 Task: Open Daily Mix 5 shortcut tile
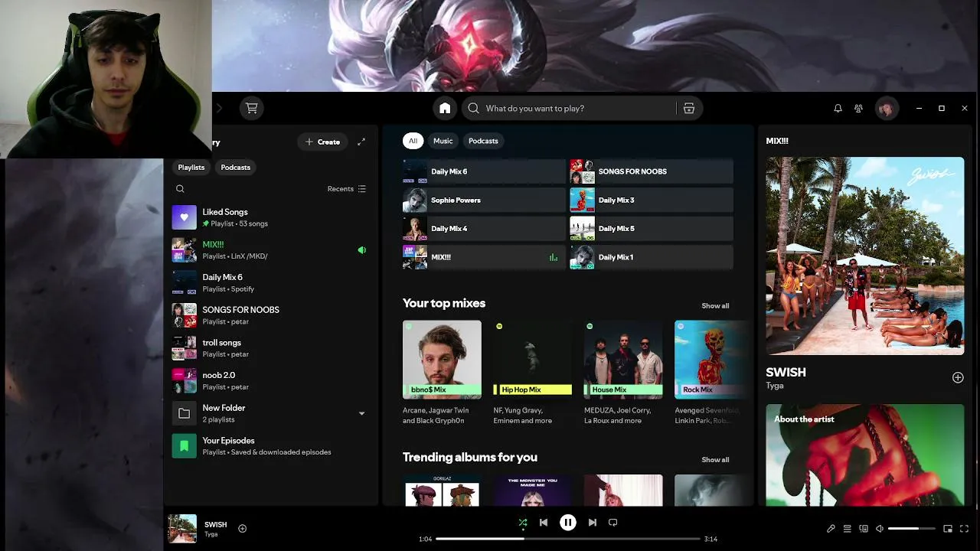point(652,228)
